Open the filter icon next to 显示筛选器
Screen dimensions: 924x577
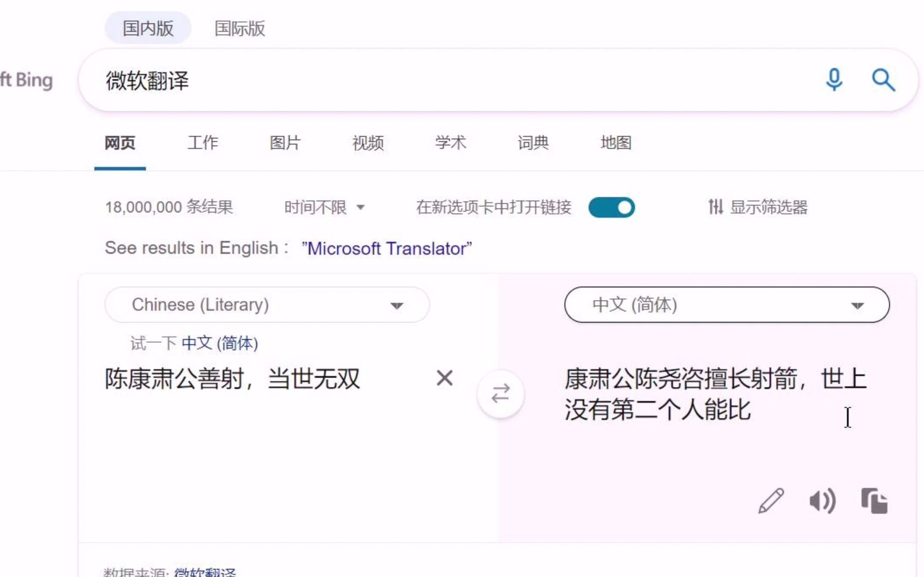point(716,207)
